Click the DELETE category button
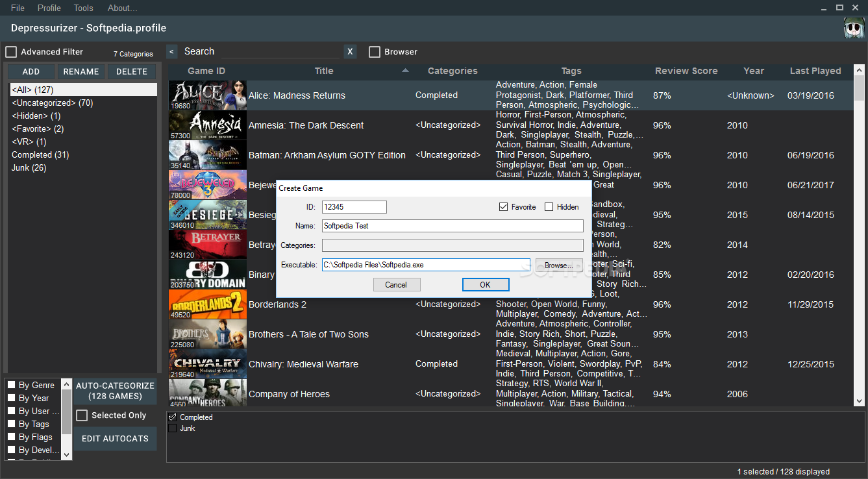Viewport: 868px width, 479px height. [132, 71]
